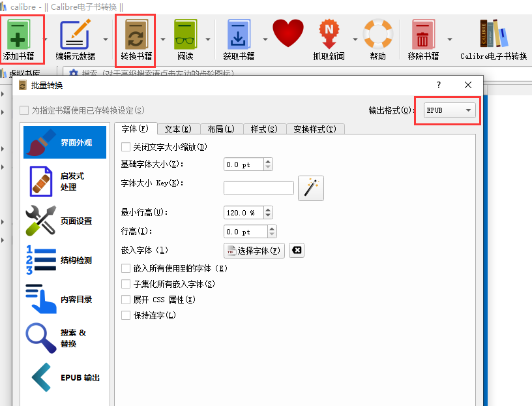
Task: Toggle 保持连字 checkbox
Action: (x=126, y=315)
